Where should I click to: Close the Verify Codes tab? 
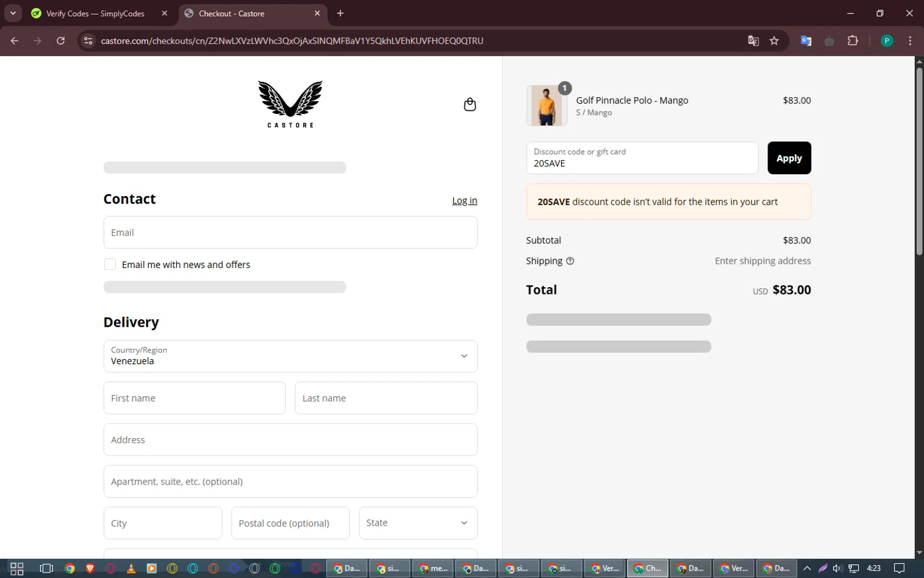pyautogui.click(x=164, y=14)
